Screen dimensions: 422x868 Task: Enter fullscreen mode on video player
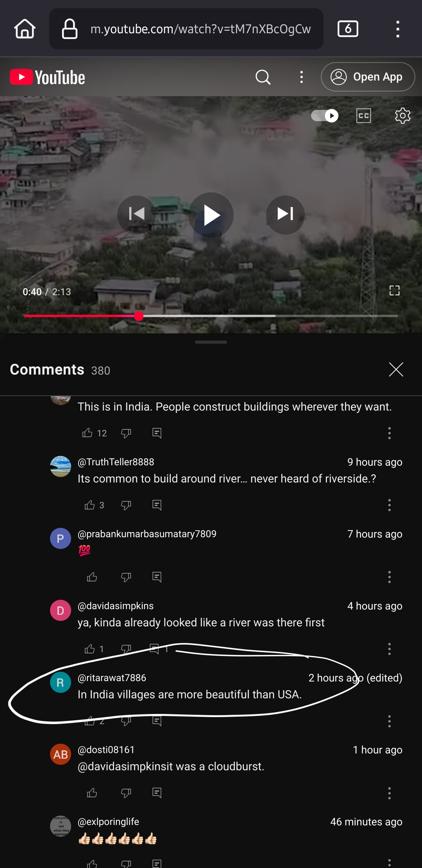click(395, 291)
